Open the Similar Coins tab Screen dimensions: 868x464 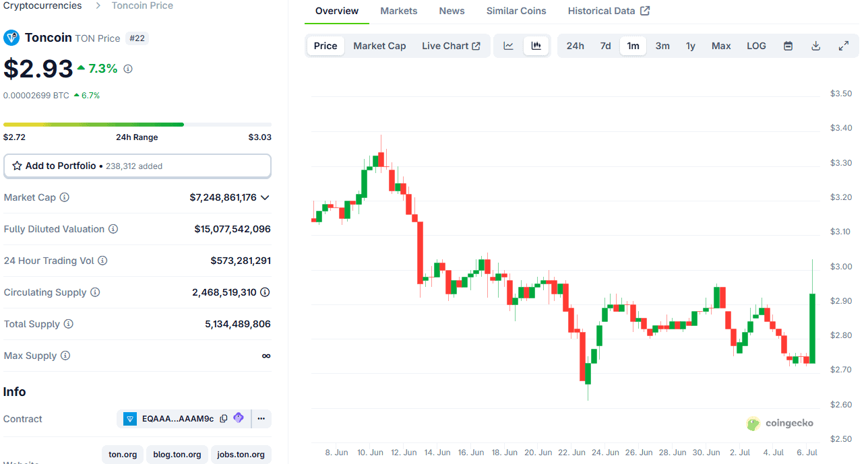point(516,11)
